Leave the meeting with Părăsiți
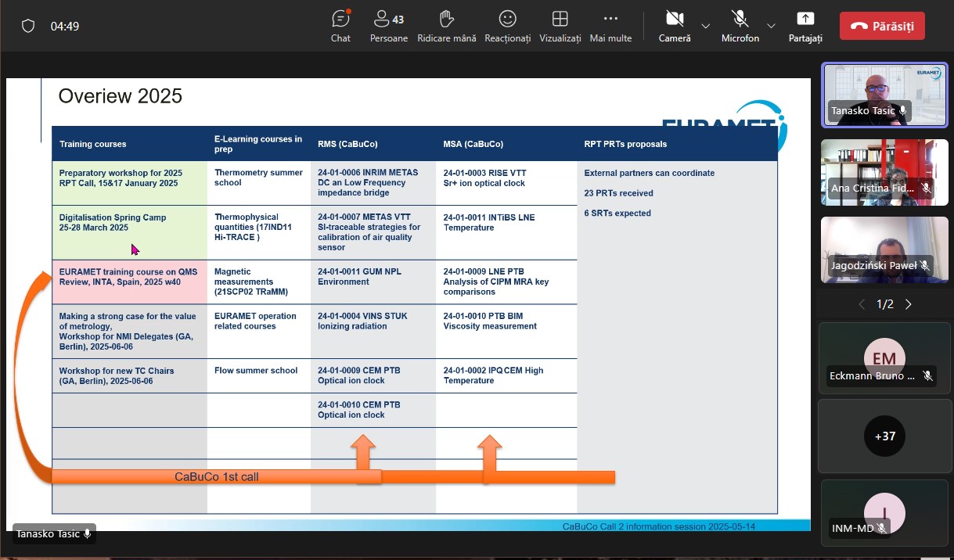Screen dimensions: 954x560 click(x=882, y=26)
